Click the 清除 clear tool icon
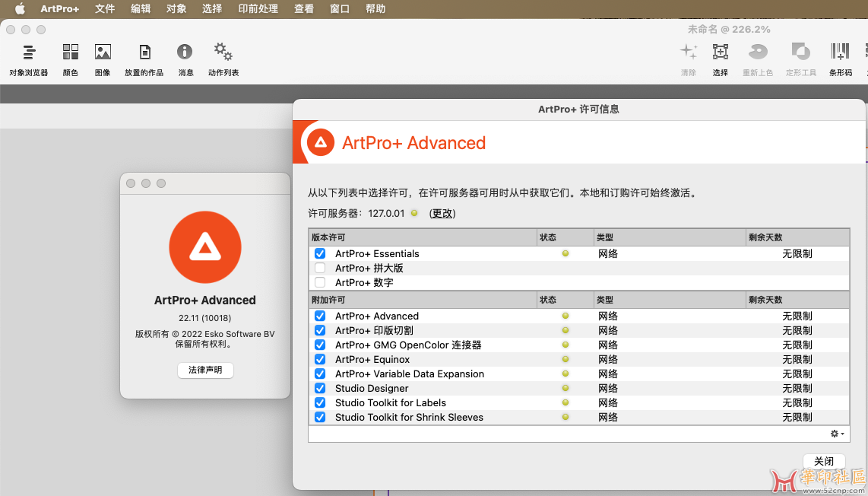 689,60
